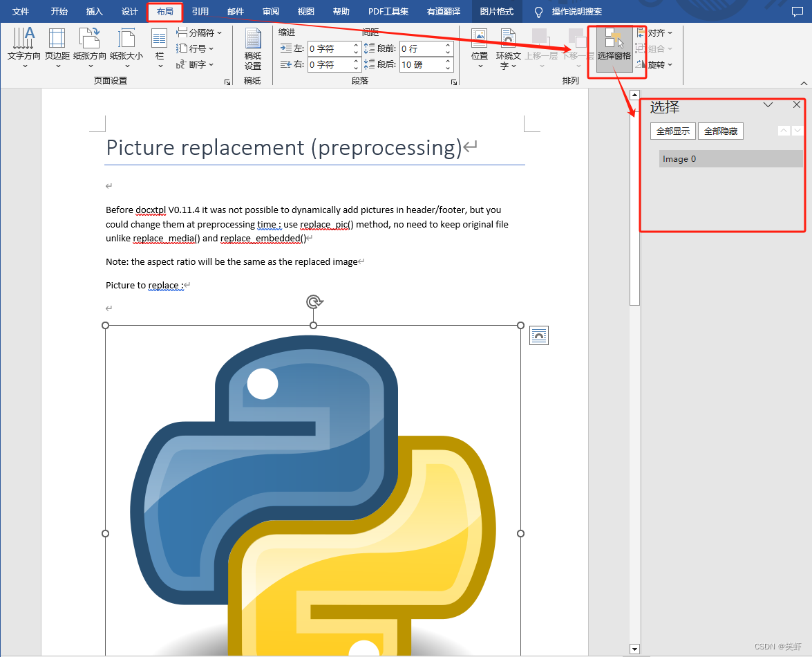The width and height of the screenshot is (812, 657).
Task: Click the 段后 spacing after field
Action: point(422,65)
